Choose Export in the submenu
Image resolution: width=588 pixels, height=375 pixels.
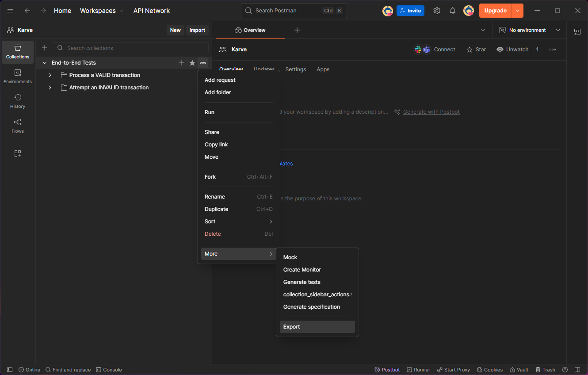(x=317, y=327)
